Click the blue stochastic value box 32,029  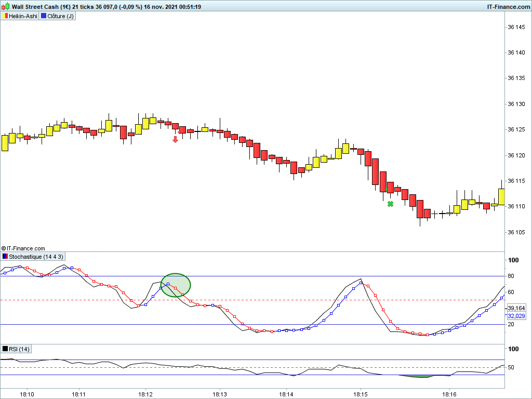tap(516, 316)
